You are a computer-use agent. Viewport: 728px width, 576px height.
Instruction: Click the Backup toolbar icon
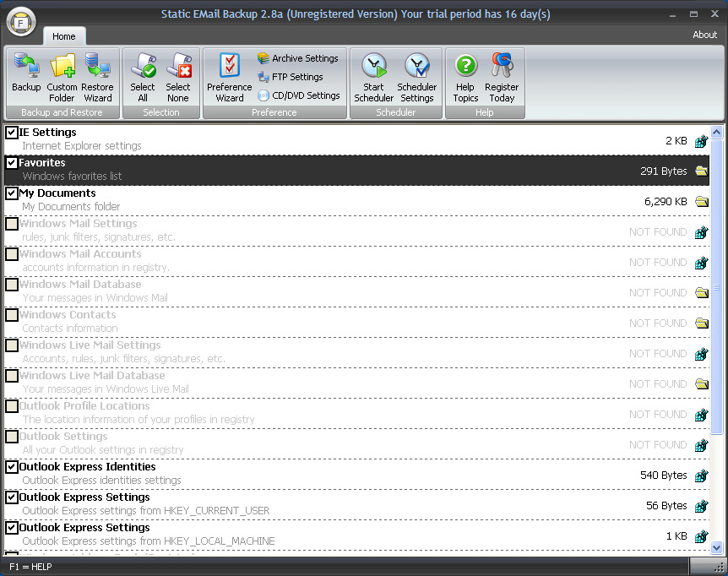point(25,74)
